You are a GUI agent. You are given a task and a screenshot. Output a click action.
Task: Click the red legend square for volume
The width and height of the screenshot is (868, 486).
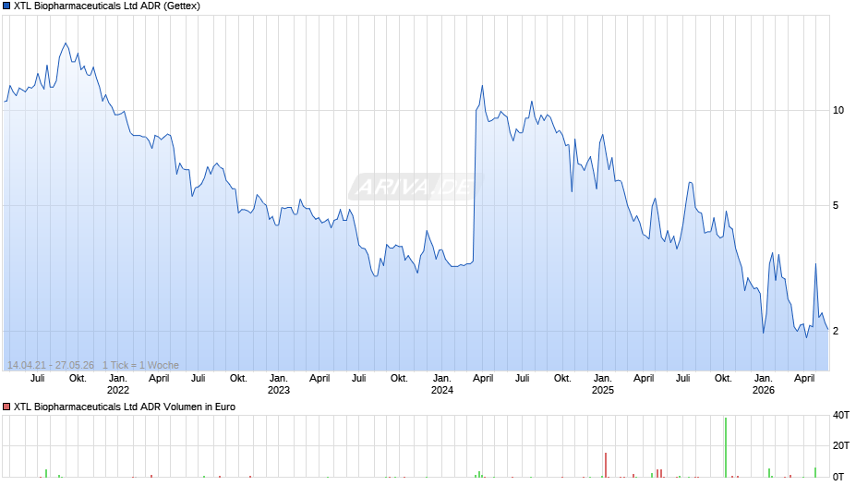(6, 407)
